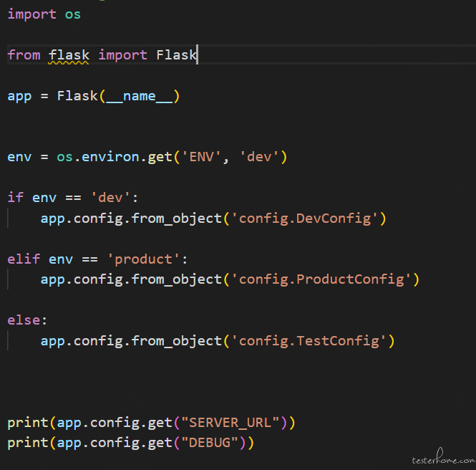Viewport: 476px width, 470px height.
Task: Click the 'config.DevConfig' string
Action: coord(304,219)
